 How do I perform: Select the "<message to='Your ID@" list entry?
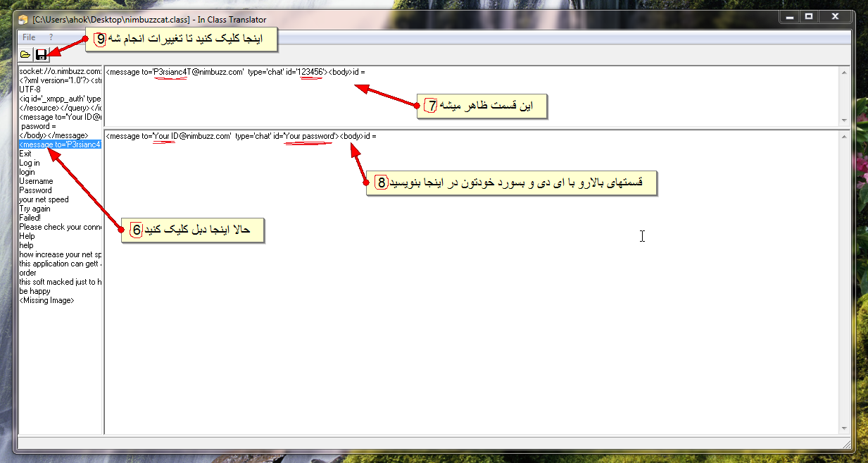[61, 117]
